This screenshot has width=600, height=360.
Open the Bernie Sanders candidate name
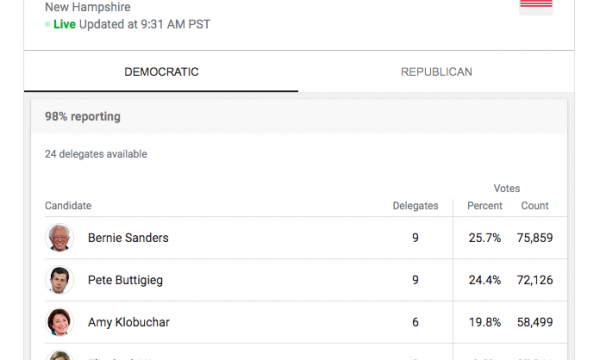[x=128, y=238]
